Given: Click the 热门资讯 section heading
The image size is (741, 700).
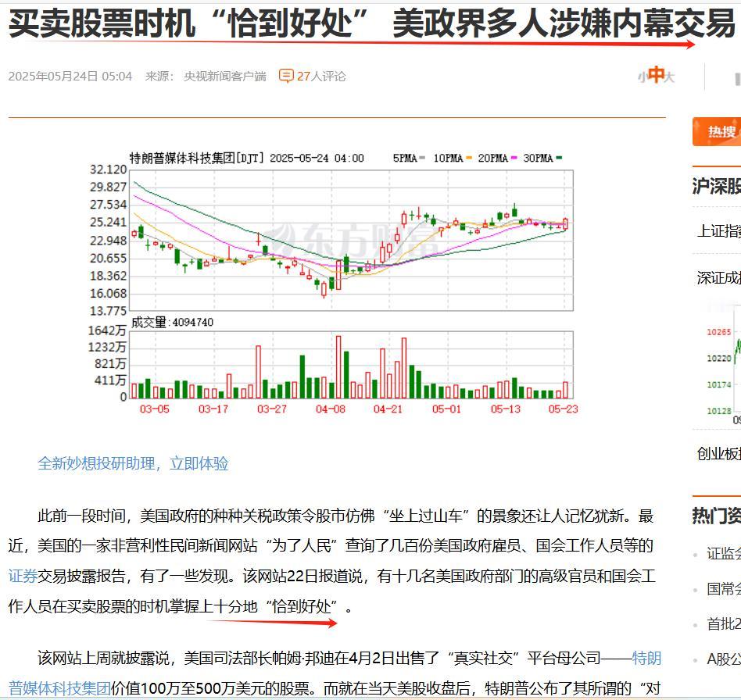Looking at the screenshot, I should click(717, 516).
